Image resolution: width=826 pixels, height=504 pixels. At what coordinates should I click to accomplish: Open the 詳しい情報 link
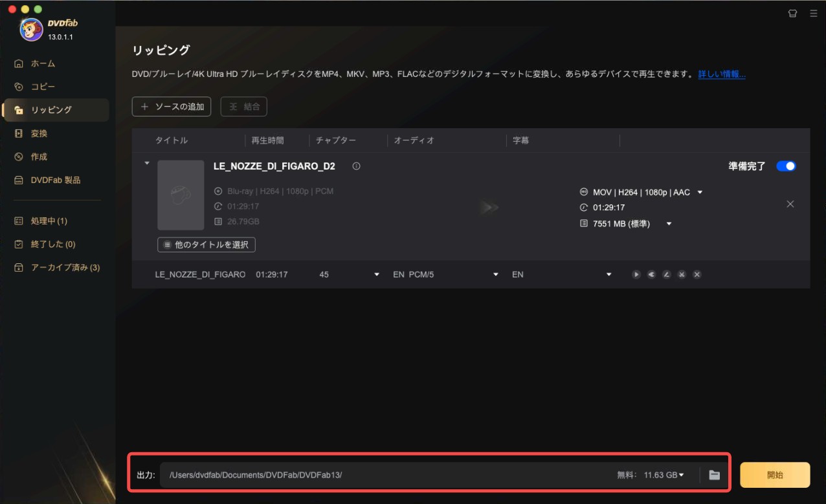(722, 74)
